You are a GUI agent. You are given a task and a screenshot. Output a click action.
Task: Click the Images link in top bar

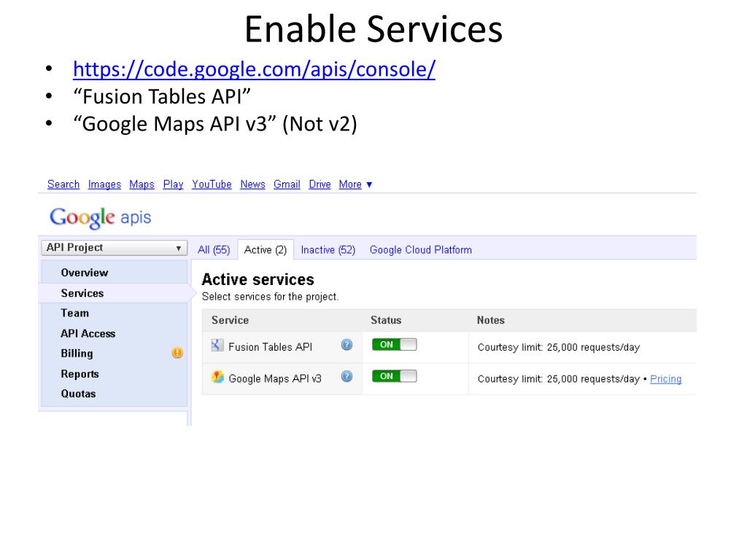coord(104,184)
